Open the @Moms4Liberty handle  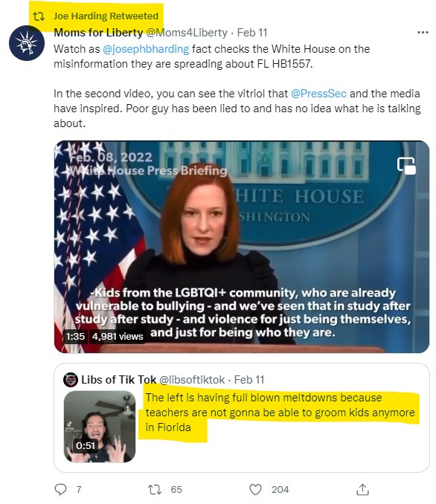(x=187, y=33)
